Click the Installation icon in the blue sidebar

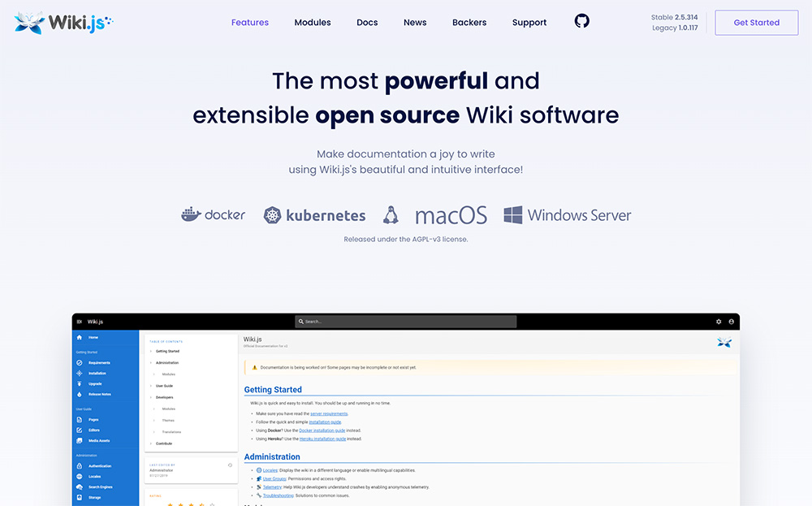[80, 373]
